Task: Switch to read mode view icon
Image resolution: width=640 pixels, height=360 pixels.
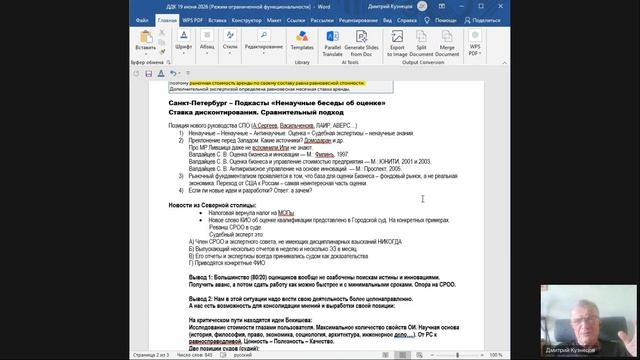Action: pos(385,355)
